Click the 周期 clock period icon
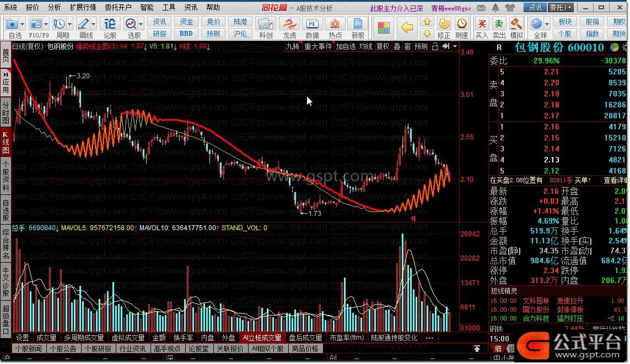Screen dimensions: 630x364 (60, 24)
